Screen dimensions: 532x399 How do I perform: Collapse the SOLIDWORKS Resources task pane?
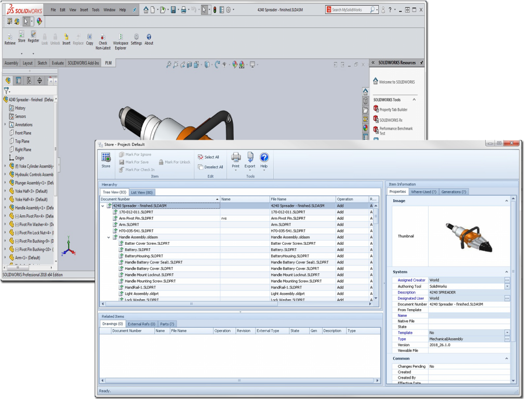click(x=373, y=62)
